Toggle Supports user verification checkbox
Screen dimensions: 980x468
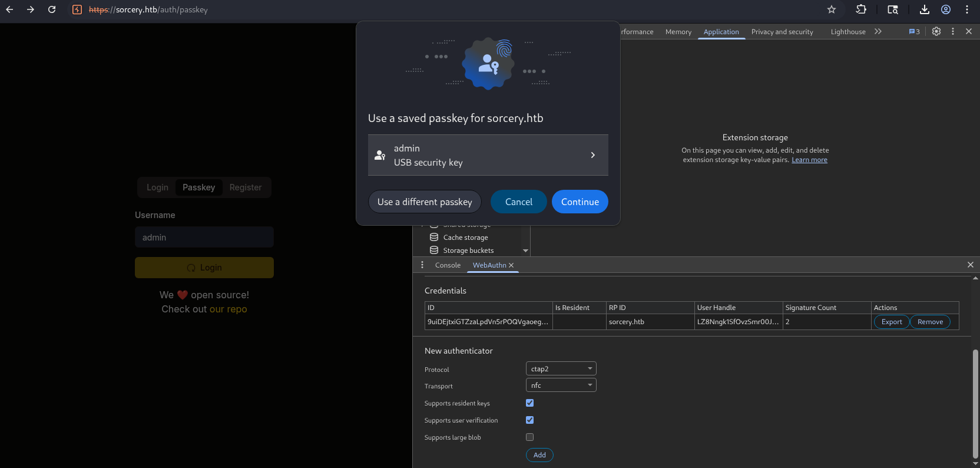(529, 420)
